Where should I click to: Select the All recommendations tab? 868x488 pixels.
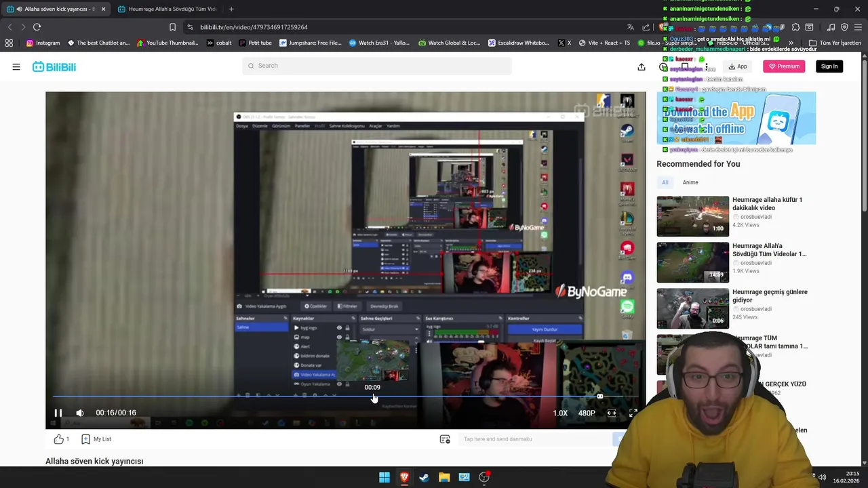tap(665, 182)
